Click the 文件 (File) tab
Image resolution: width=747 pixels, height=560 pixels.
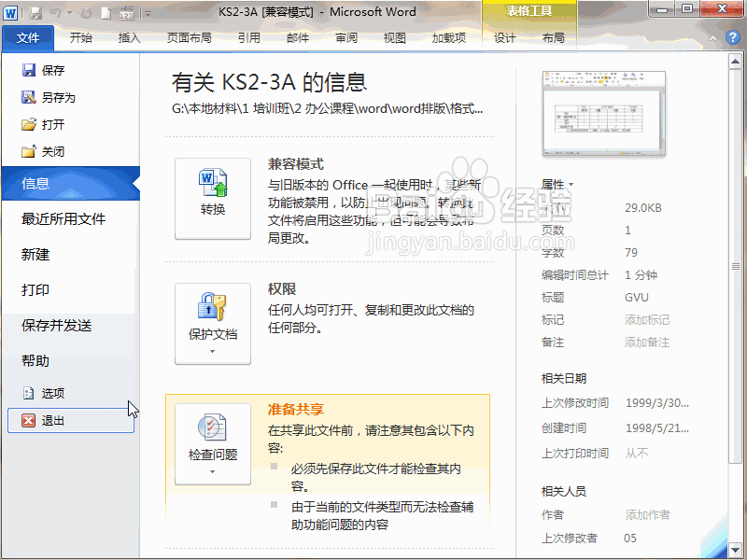click(28, 37)
